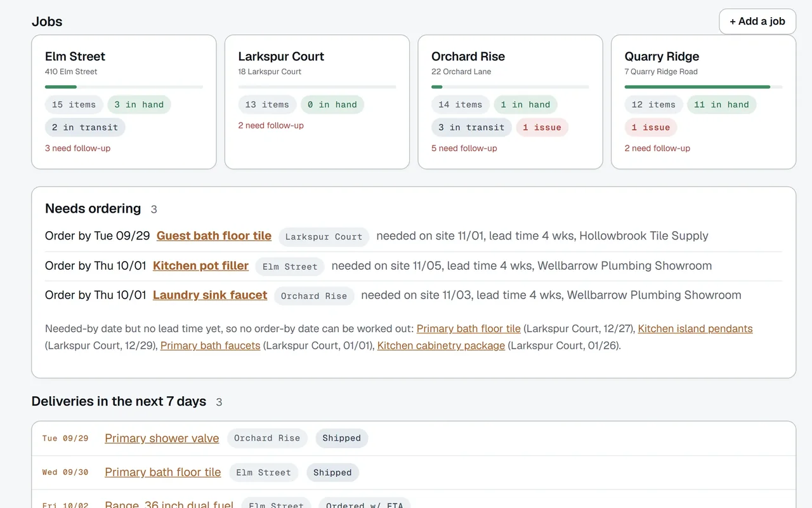Open the Larkspur Court job card title
Screen dimensions: 812x508
tap(281, 57)
